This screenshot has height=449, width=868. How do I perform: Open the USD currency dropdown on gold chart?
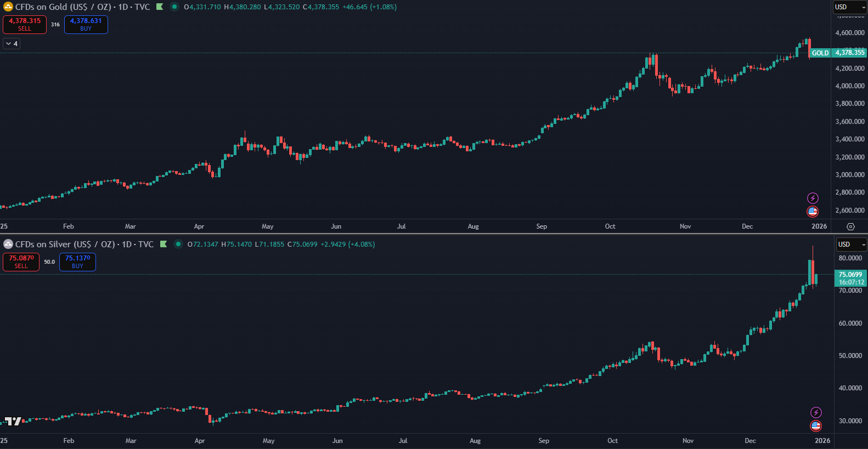[849, 7]
